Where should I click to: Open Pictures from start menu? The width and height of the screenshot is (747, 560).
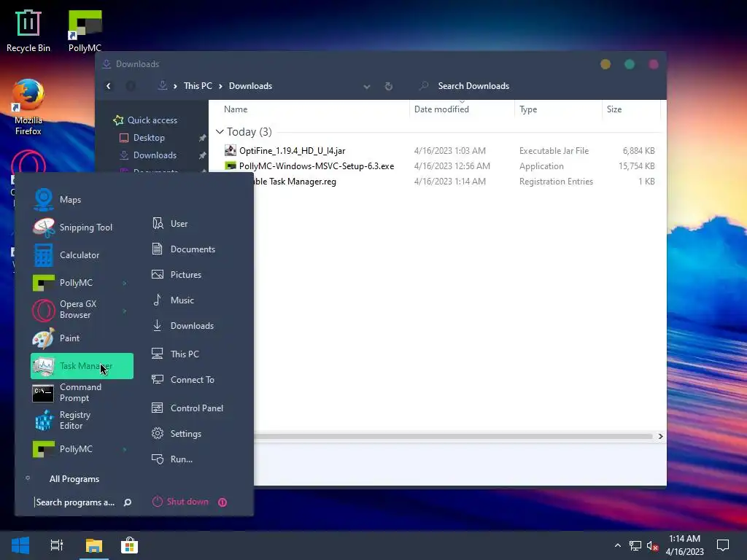pos(177,275)
